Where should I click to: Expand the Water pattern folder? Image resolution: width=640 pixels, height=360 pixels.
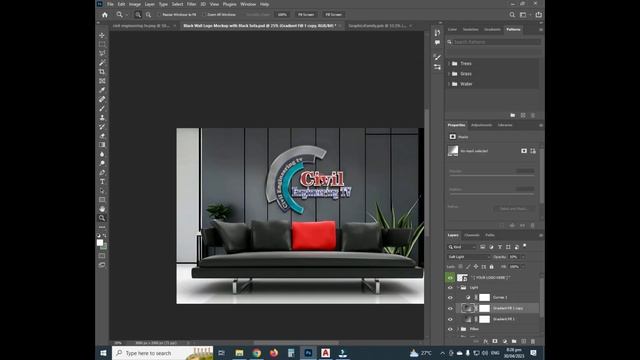[449, 84]
